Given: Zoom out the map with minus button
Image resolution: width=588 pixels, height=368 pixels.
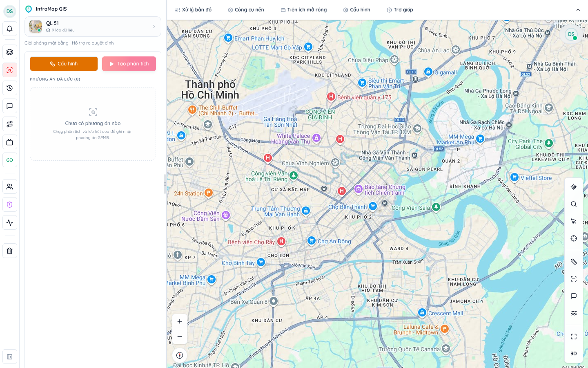Looking at the screenshot, I should (x=180, y=337).
